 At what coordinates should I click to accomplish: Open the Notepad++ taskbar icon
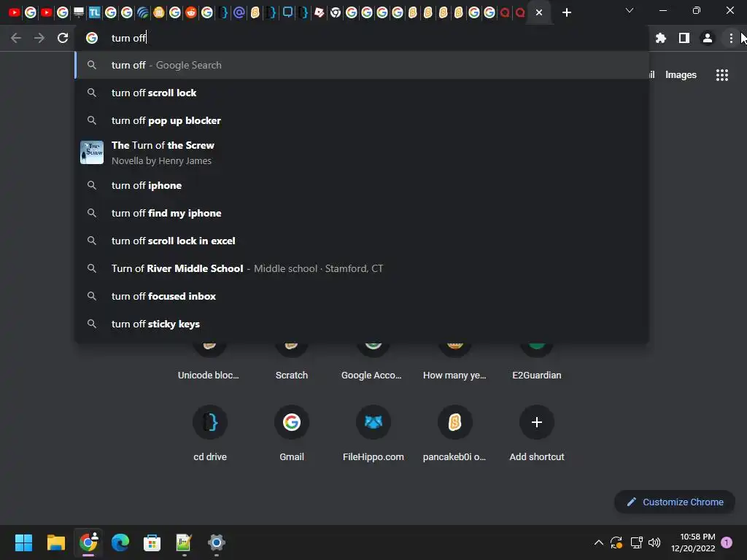tap(184, 542)
